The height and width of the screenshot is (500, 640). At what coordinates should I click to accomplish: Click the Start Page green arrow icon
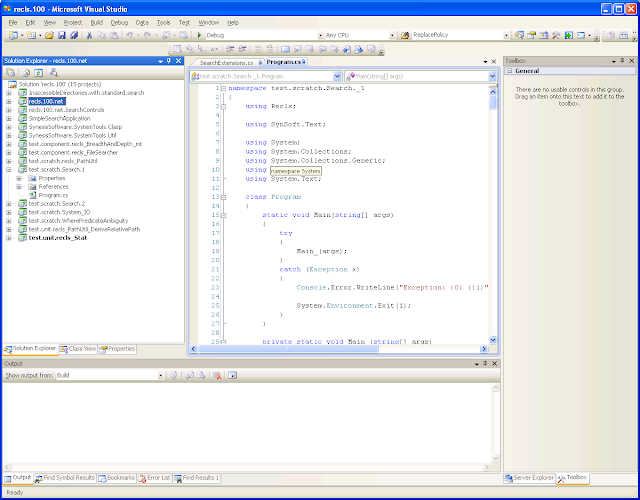tap(569, 36)
